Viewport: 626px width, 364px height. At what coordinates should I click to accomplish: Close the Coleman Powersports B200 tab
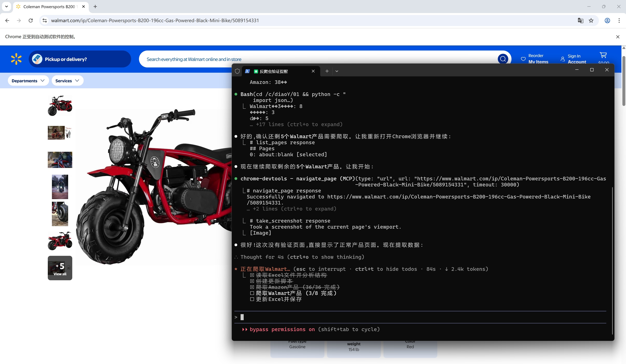pos(84,7)
